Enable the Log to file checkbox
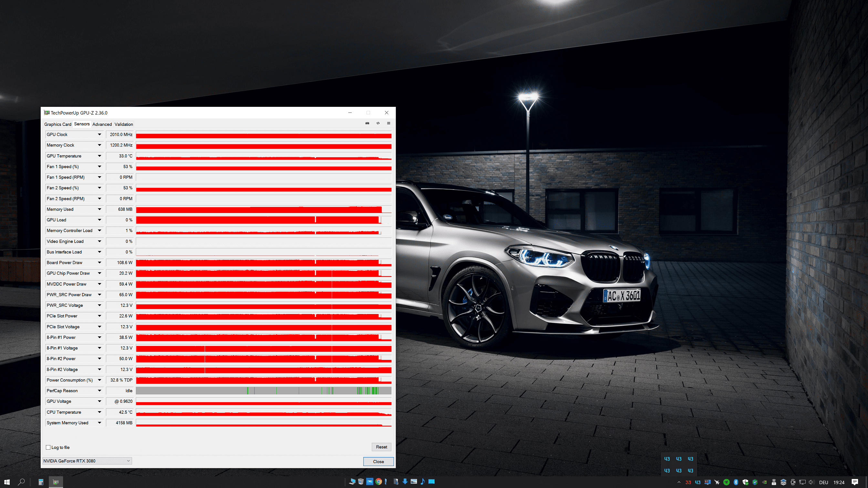 coord(48,447)
